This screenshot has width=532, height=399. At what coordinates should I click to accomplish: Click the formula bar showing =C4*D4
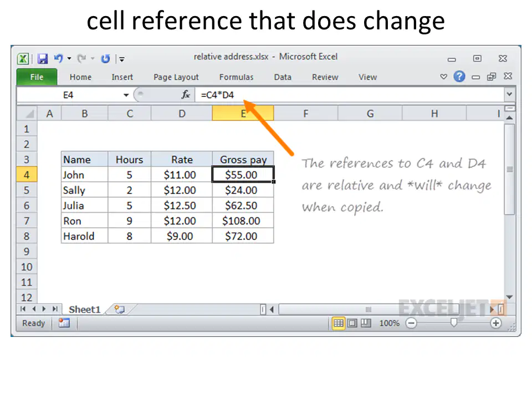coord(350,95)
